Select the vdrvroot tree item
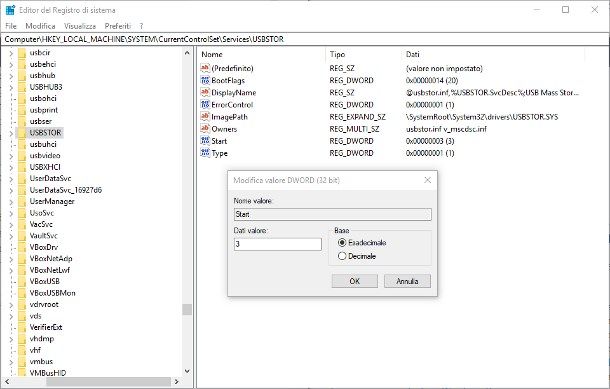The height and width of the screenshot is (389, 610). coord(44,304)
